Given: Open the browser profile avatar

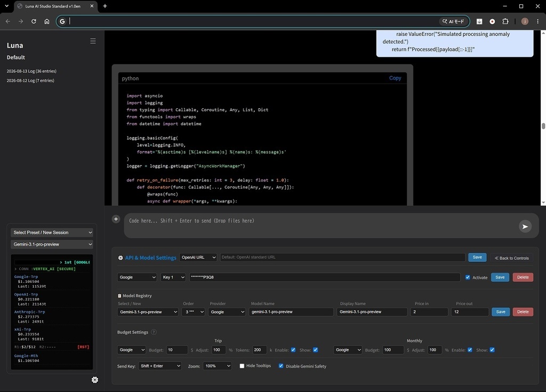Looking at the screenshot, I should tap(525, 21).
